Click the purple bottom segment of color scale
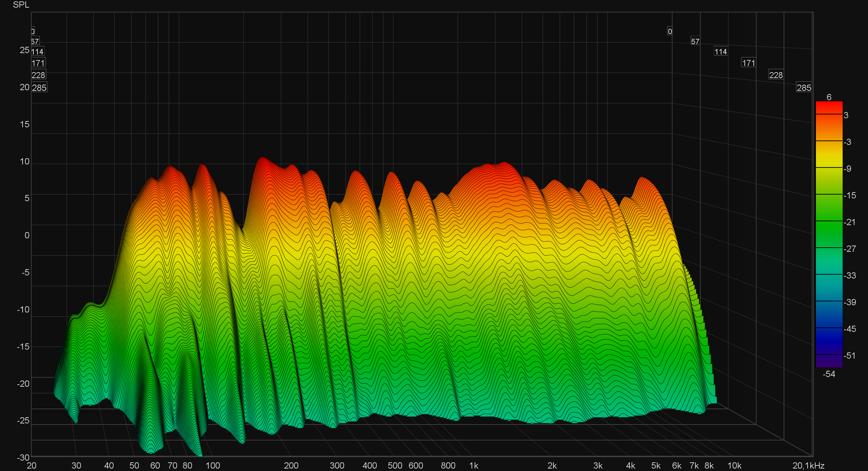 [x=829, y=361]
